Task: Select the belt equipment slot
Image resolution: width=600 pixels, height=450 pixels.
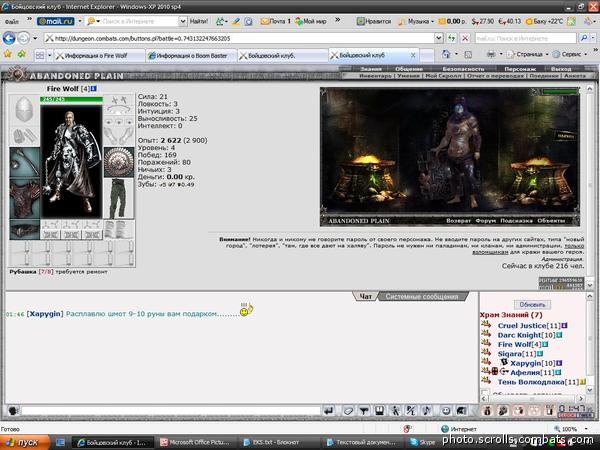Action: (x=24, y=230)
